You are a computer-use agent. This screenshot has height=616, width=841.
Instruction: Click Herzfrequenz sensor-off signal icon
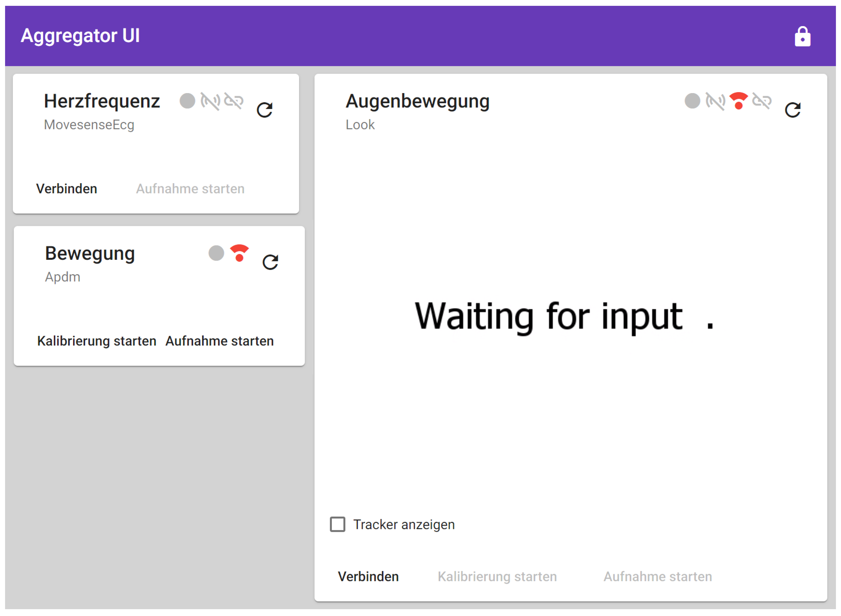tap(210, 101)
